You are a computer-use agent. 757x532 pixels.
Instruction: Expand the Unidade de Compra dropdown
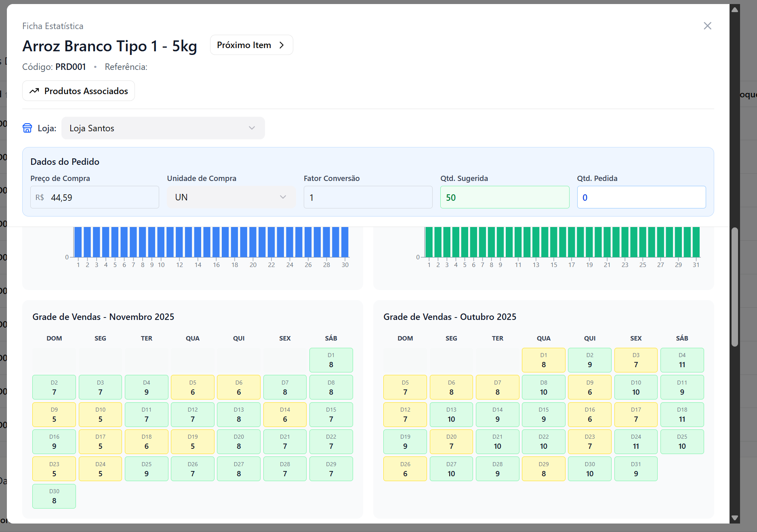pyautogui.click(x=231, y=197)
